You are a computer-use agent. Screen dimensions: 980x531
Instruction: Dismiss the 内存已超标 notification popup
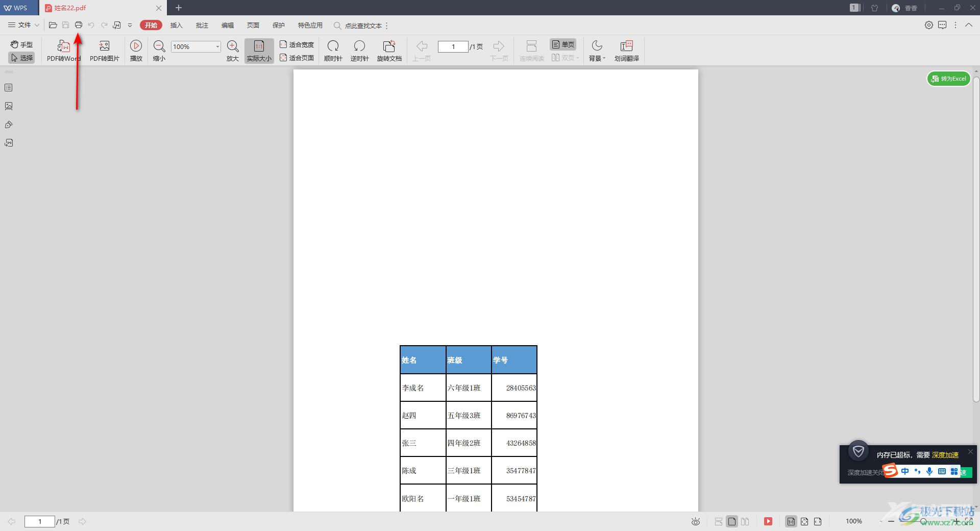click(970, 451)
